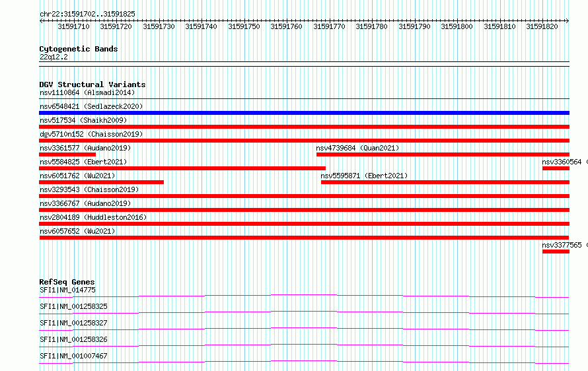Open nsv3366767 (Audano2019) variant label
Viewport: 588px width, 371px height.
pyautogui.click(x=85, y=203)
